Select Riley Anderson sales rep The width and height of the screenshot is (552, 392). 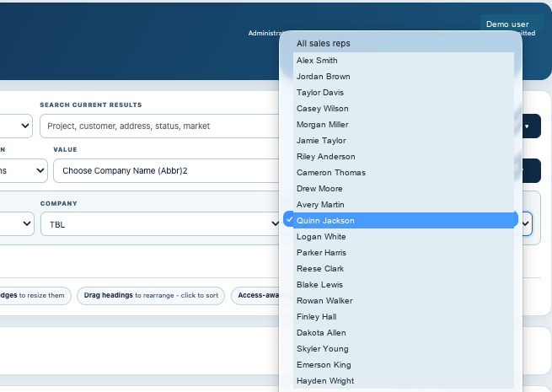point(404,156)
